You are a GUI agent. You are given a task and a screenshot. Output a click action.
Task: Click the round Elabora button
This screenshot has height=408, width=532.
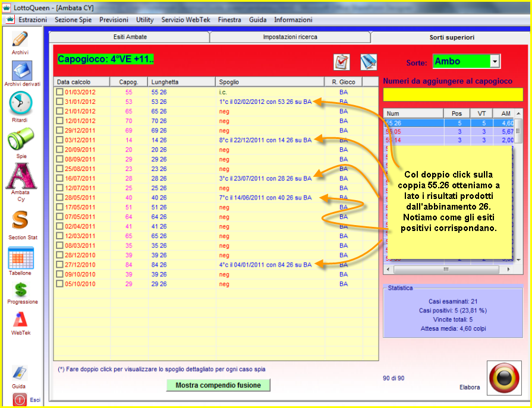[504, 378]
